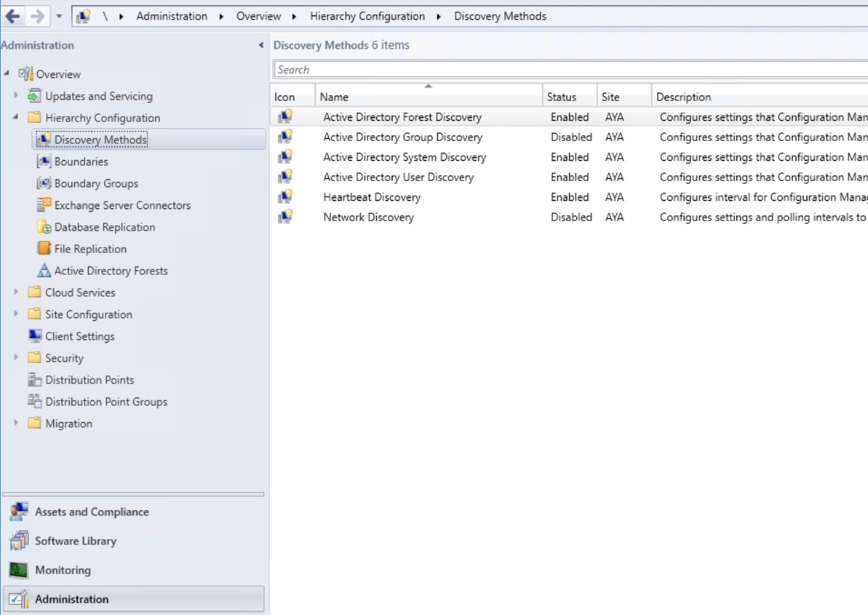Image resolution: width=868 pixels, height=615 pixels.
Task: Select Exchange Server Connectors node
Action: (122, 205)
